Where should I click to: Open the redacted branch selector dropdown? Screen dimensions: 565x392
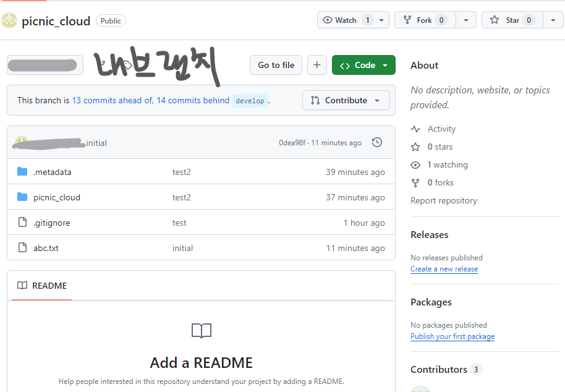45,65
